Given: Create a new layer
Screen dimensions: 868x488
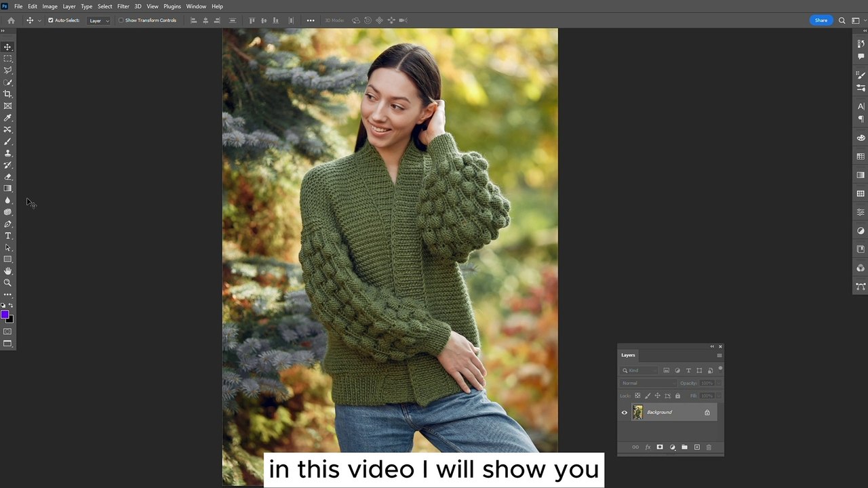Looking at the screenshot, I should coord(696,447).
